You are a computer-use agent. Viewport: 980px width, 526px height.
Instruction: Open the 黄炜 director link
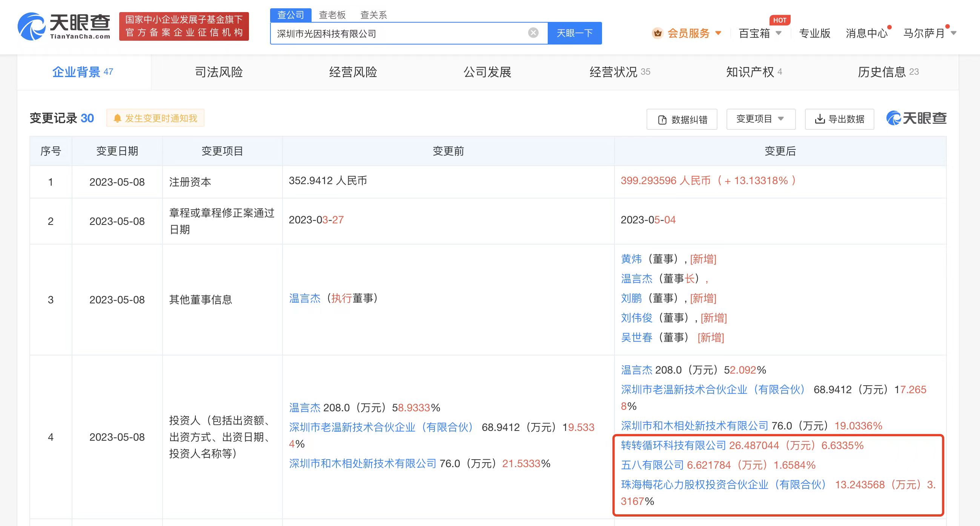click(631, 259)
